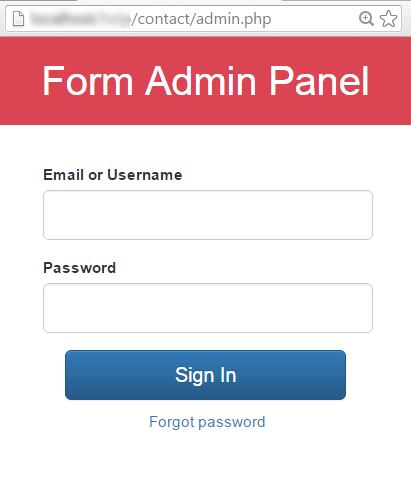Open the Forgot password link
The height and width of the screenshot is (489, 411).
pyautogui.click(x=207, y=422)
